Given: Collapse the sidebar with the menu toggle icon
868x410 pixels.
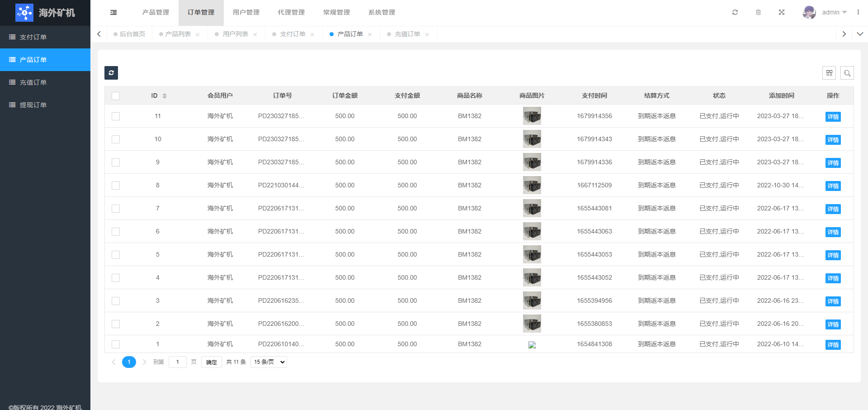Looking at the screenshot, I should pyautogui.click(x=113, y=13).
